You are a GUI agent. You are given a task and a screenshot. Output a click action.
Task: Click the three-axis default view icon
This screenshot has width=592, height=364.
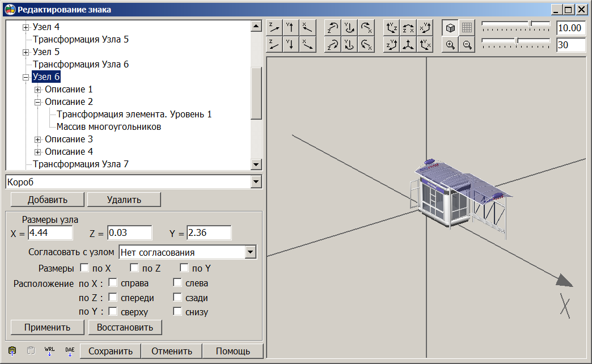click(x=408, y=45)
